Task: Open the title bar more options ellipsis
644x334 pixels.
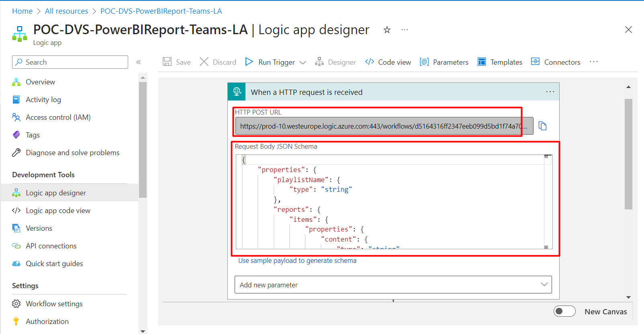Action: [405, 29]
